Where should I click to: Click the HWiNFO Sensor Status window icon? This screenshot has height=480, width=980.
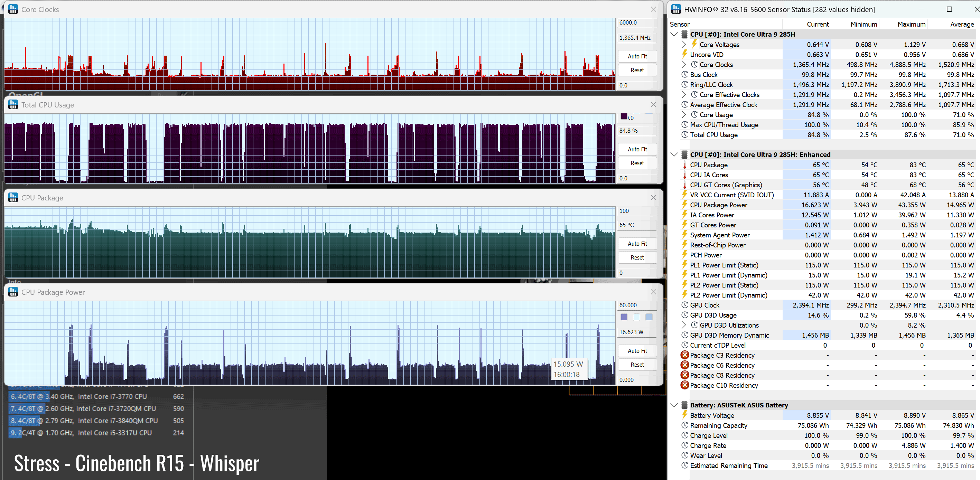click(676, 9)
